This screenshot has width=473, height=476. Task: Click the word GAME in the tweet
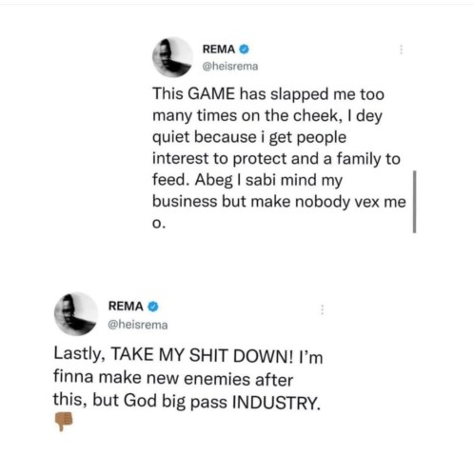coord(211,94)
